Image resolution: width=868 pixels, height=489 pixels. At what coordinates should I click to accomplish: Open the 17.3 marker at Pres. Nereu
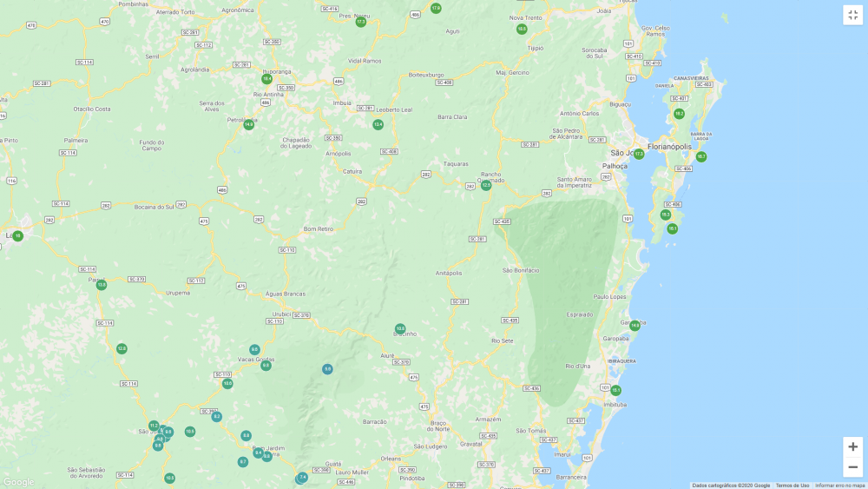point(361,22)
